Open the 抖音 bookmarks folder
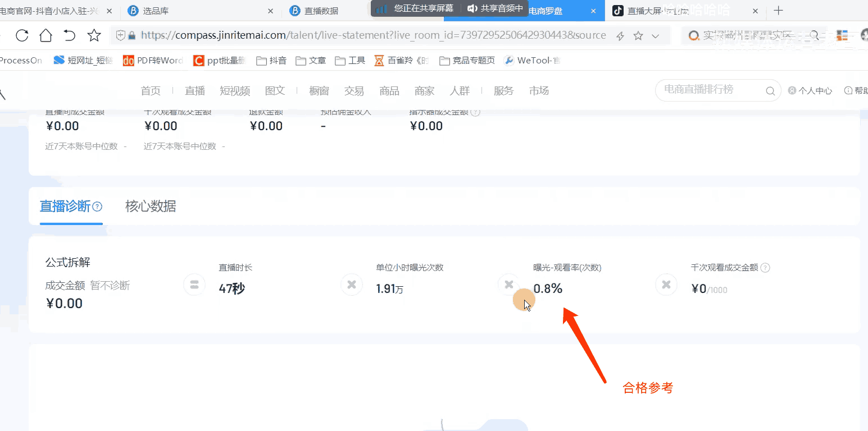The height and width of the screenshot is (431, 868). click(271, 61)
